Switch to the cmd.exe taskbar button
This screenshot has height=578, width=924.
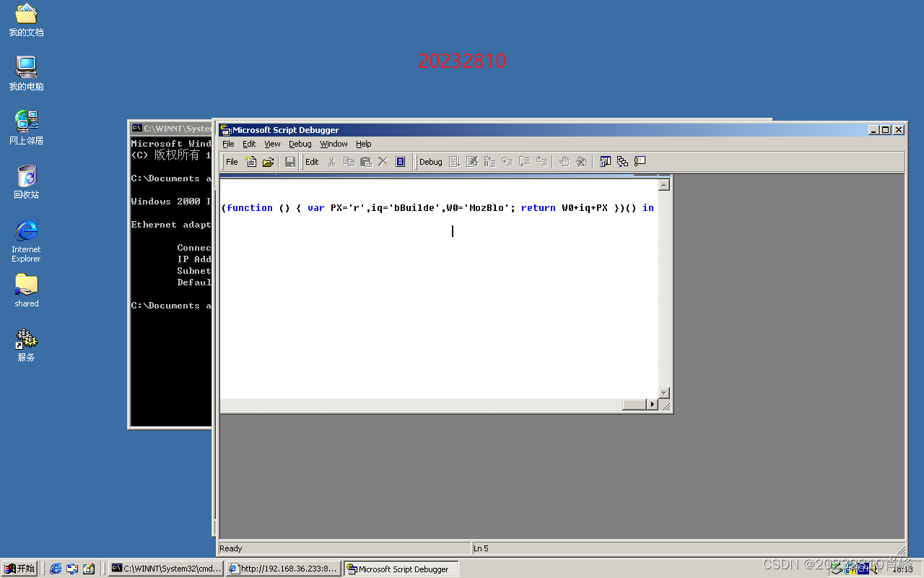coord(166,569)
